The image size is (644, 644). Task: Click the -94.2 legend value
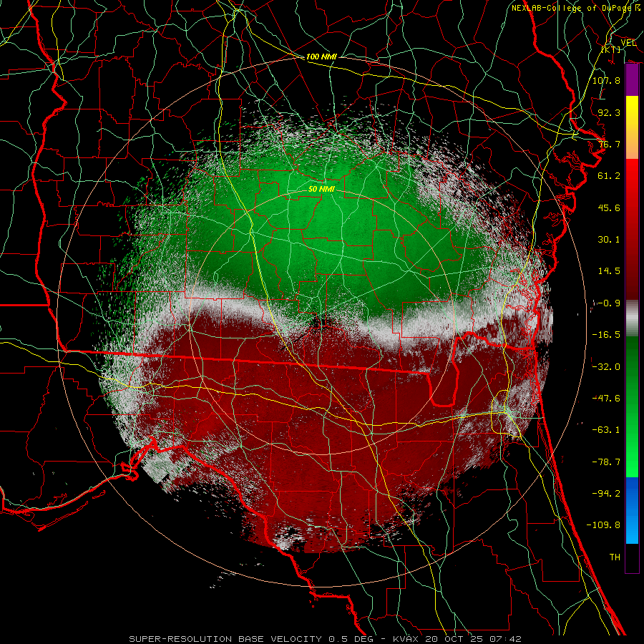(x=606, y=494)
